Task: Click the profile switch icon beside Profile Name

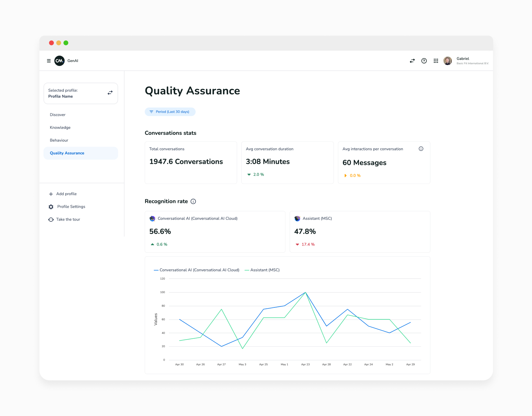Action: point(110,93)
